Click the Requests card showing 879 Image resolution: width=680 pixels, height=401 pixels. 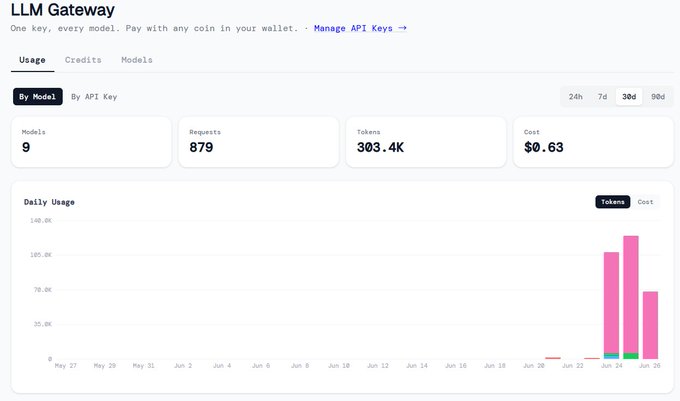click(258, 142)
